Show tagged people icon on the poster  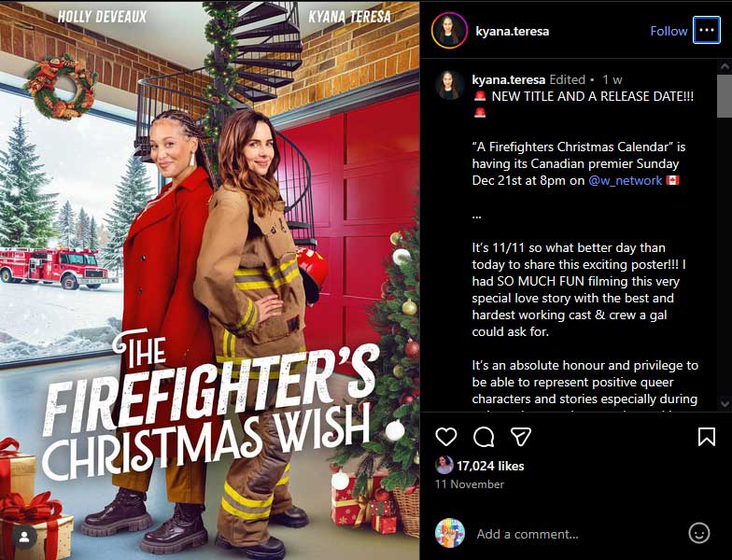(24, 537)
